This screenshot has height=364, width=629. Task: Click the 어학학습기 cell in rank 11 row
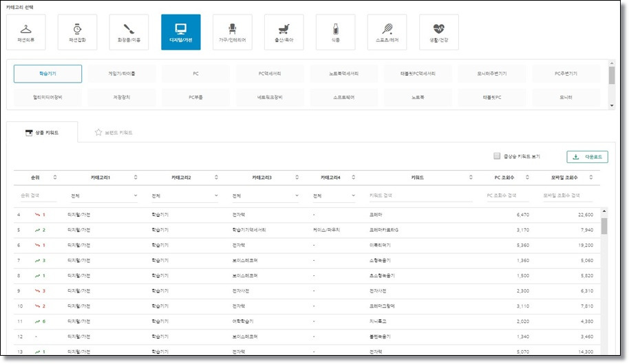pos(243,321)
